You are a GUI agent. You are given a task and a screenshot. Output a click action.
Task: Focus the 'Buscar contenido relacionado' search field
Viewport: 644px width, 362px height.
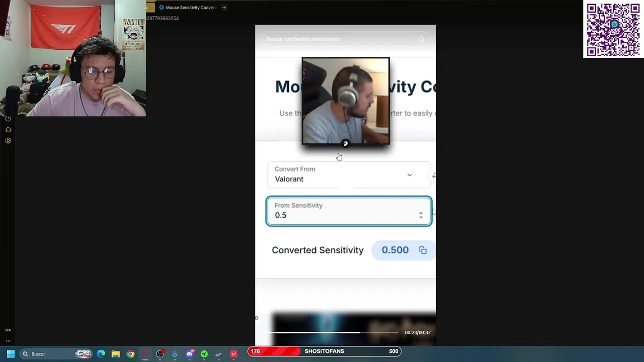337,39
